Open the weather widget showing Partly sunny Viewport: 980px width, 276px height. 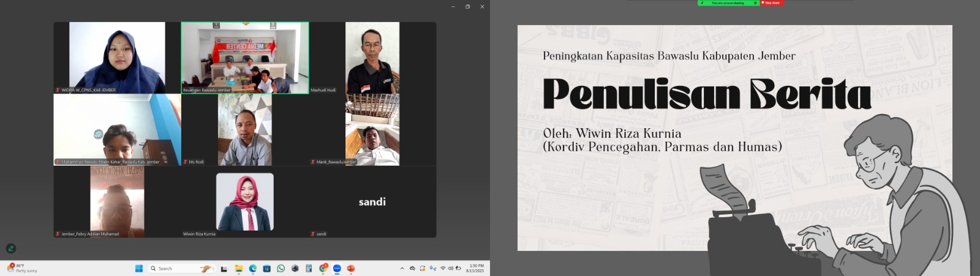point(22,268)
